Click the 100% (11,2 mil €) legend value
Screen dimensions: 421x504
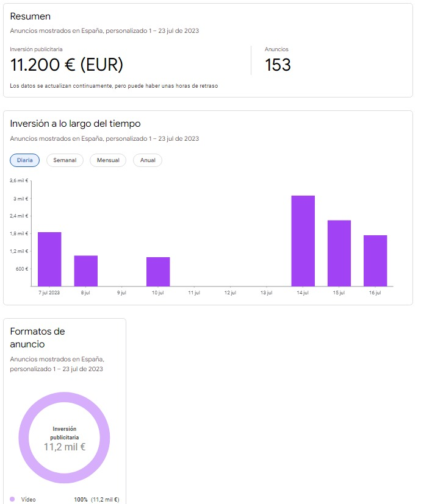tap(96, 500)
